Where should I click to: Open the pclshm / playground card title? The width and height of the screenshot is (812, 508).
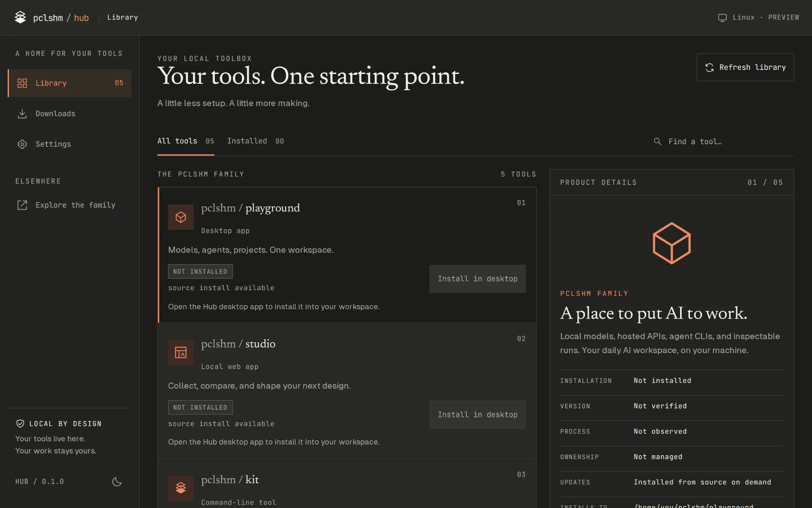tap(251, 208)
